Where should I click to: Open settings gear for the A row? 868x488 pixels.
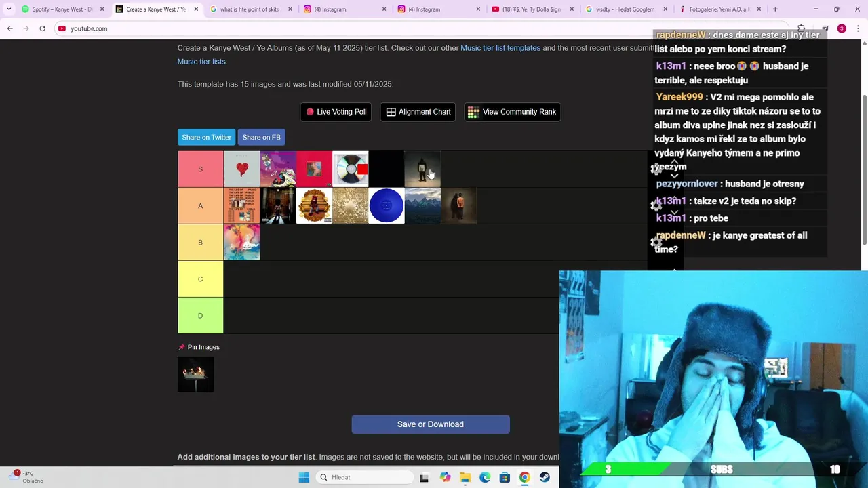click(656, 205)
